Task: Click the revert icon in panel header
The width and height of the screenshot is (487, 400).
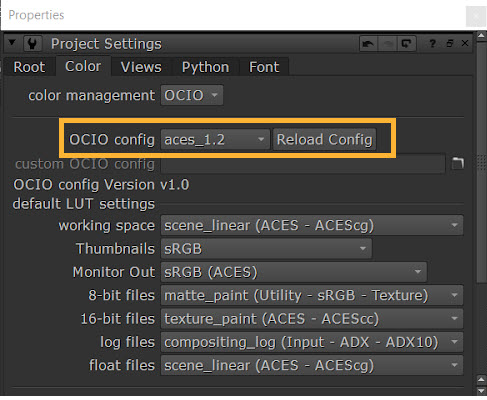Action: (406, 44)
